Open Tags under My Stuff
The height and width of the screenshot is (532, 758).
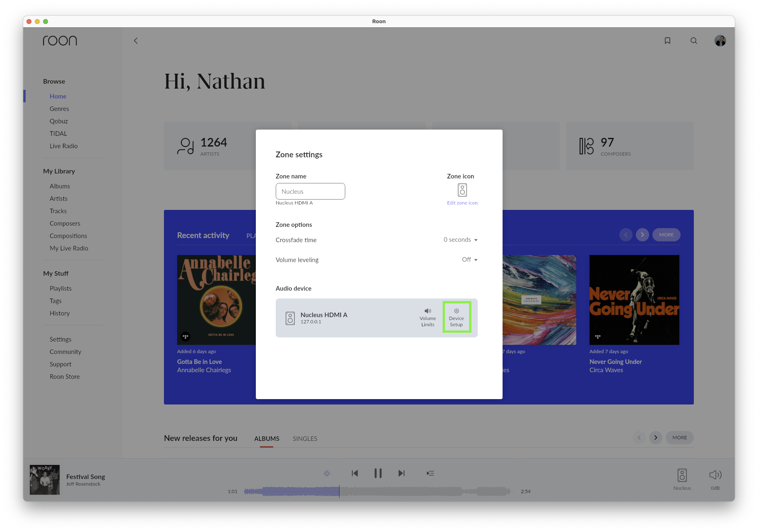[x=55, y=301]
